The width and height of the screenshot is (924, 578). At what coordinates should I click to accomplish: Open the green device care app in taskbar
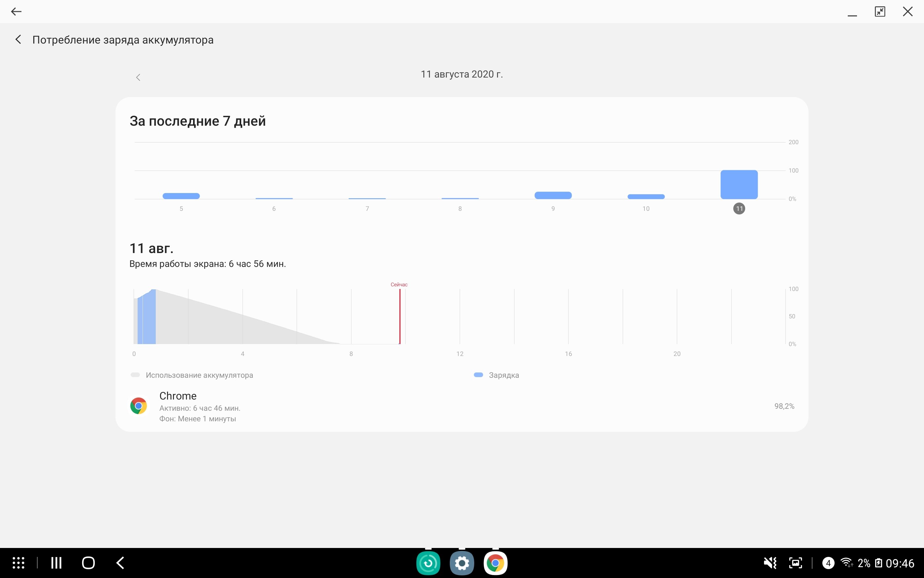click(428, 563)
